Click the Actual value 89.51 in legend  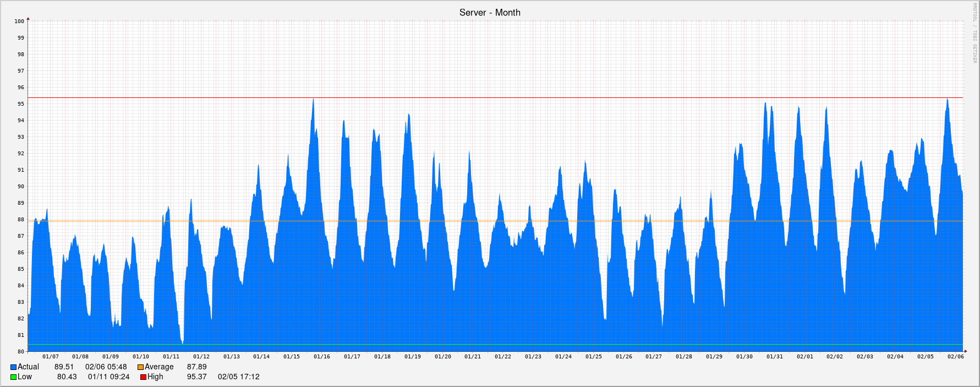(x=64, y=367)
